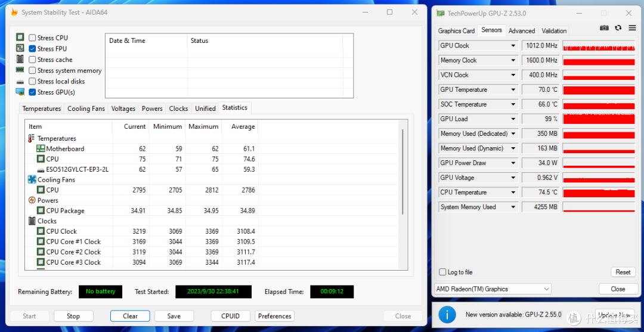Image resolution: width=644 pixels, height=332 pixels.
Task: Switch to the Clocks tab
Action: [179, 108]
